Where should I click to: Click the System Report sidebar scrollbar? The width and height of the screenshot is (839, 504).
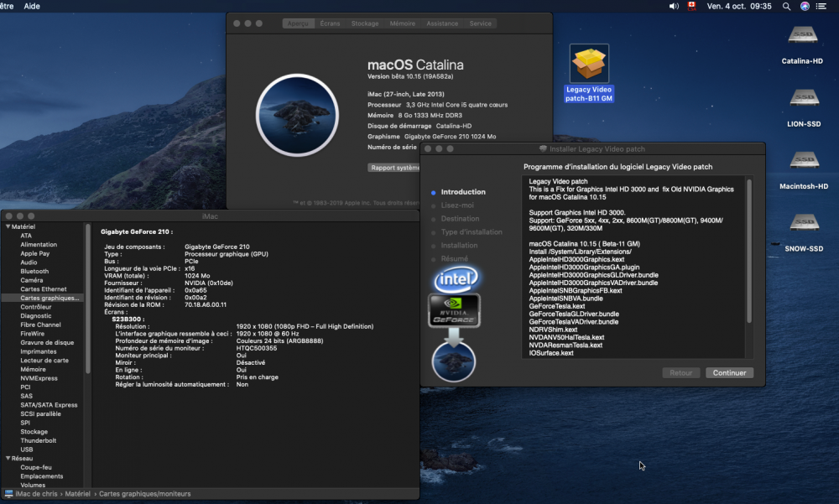[x=87, y=299]
